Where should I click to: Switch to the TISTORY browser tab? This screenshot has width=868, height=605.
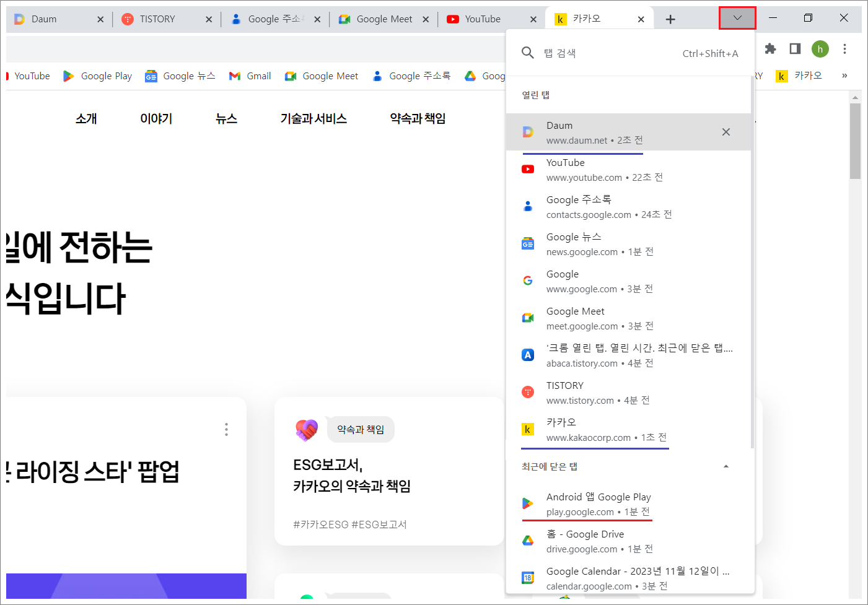166,19
